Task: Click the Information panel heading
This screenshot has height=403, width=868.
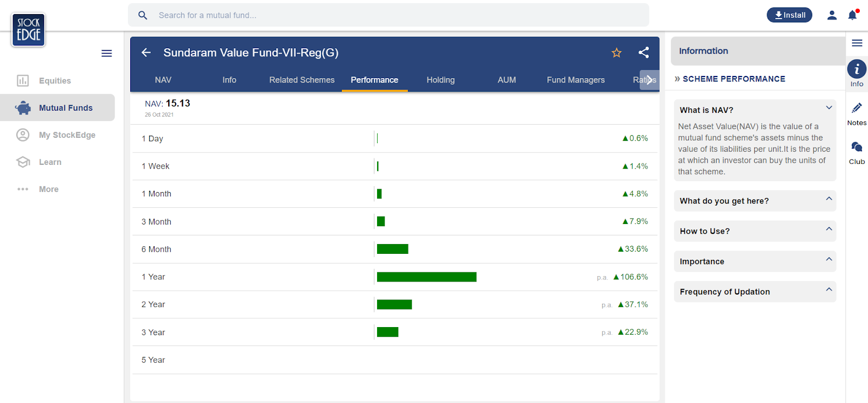Action: coord(703,51)
